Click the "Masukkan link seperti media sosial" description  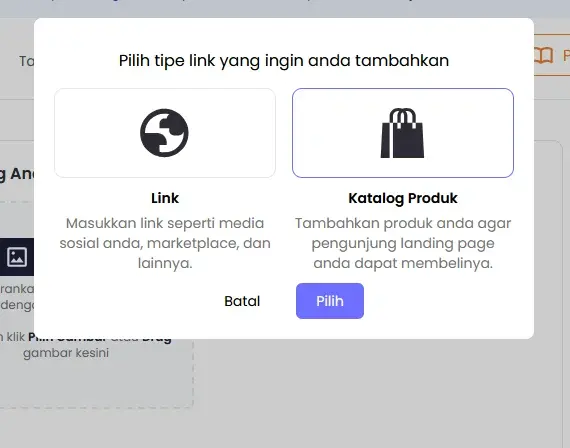[x=165, y=243]
